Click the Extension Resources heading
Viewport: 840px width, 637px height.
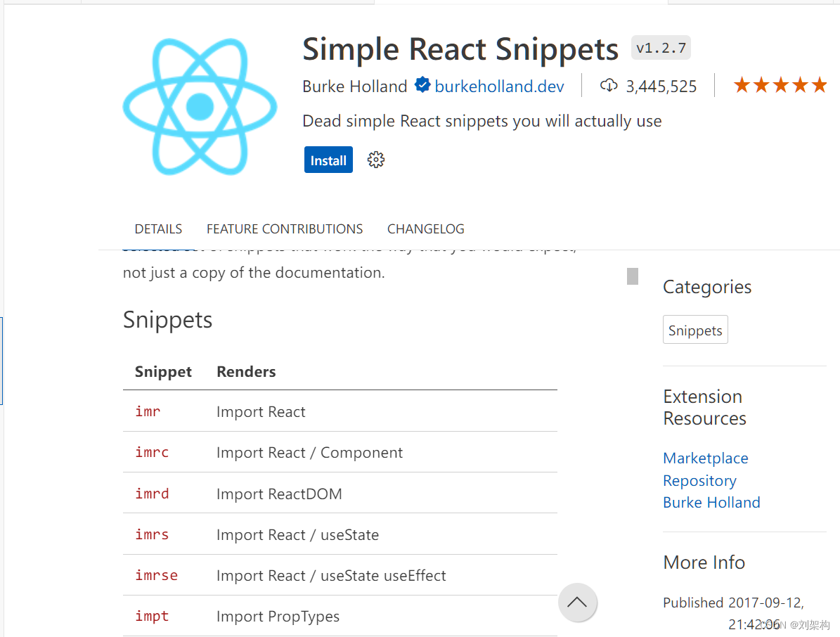(x=704, y=407)
